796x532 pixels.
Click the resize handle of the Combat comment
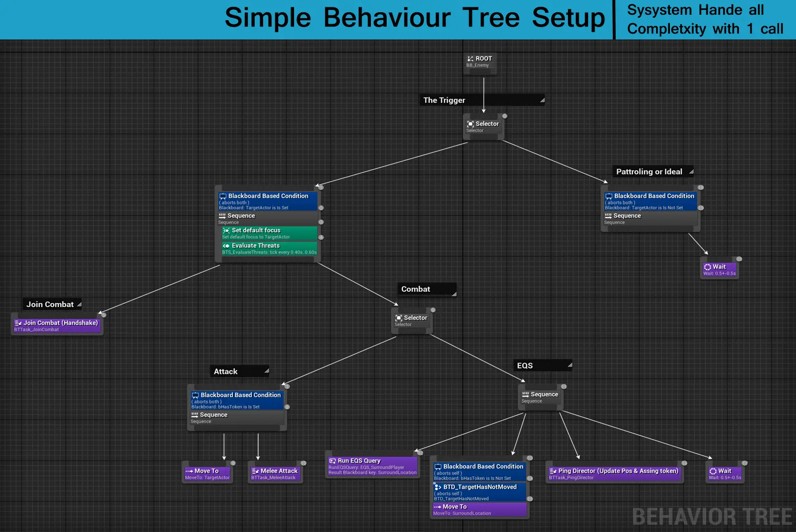[454, 294]
